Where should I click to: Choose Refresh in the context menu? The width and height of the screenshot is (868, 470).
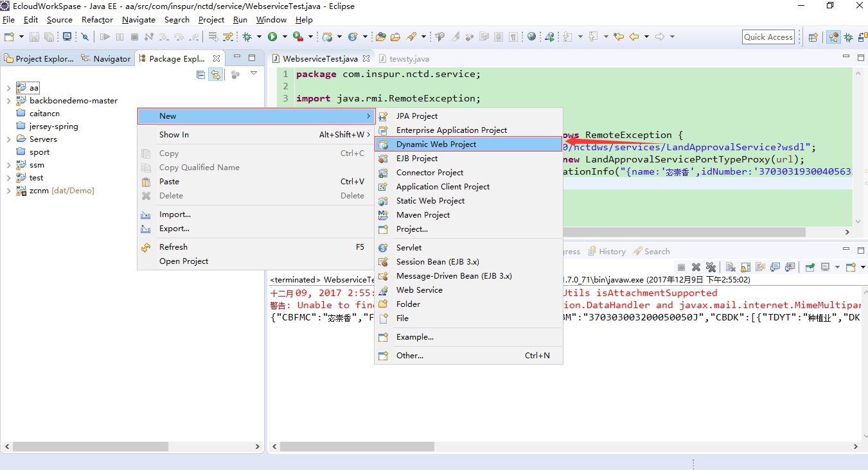tap(256, 247)
